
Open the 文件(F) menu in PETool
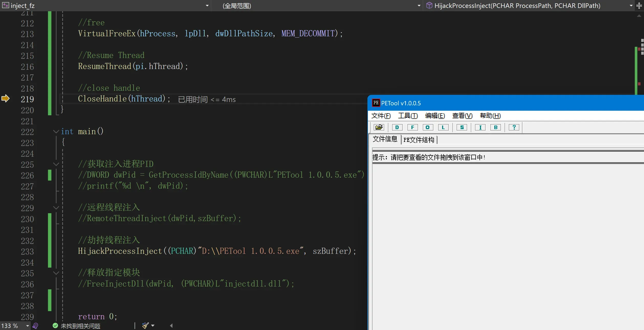[x=381, y=116]
